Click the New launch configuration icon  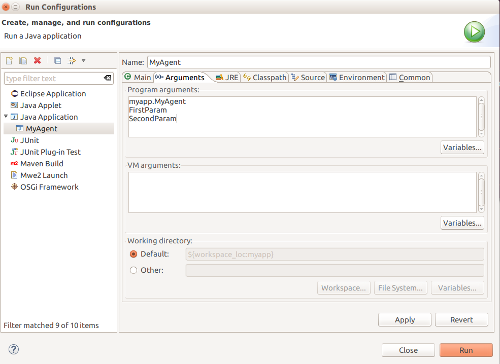pyautogui.click(x=9, y=61)
